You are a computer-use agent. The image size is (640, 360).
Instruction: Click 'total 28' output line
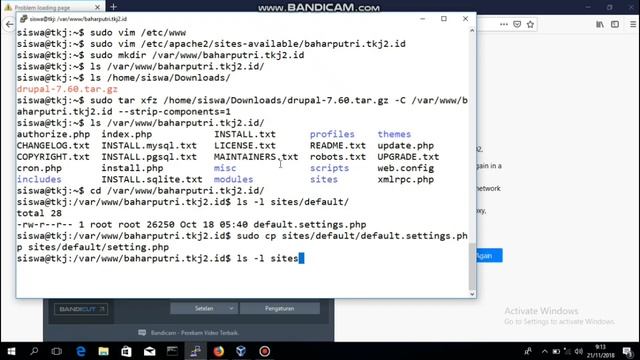click(39, 213)
